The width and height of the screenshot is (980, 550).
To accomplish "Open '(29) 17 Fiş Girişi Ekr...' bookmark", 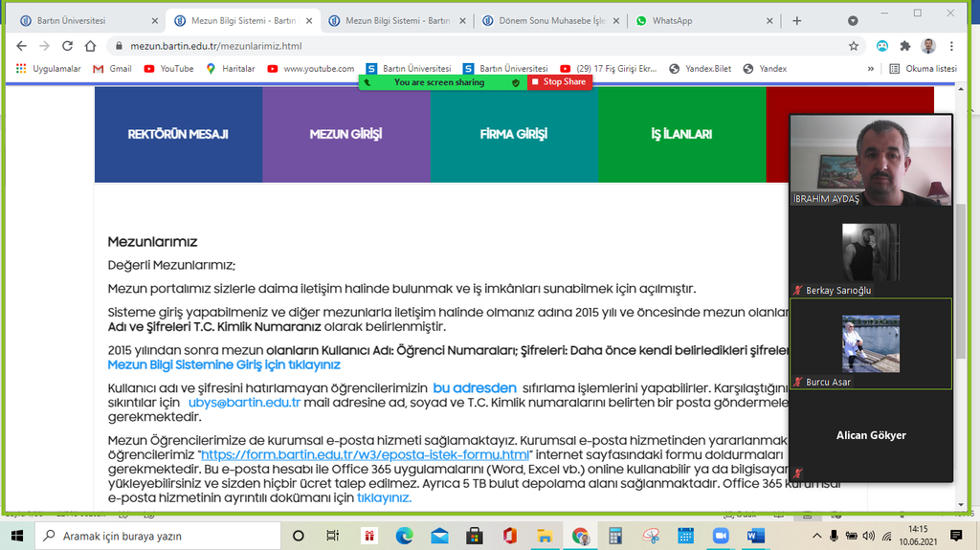I will [608, 69].
